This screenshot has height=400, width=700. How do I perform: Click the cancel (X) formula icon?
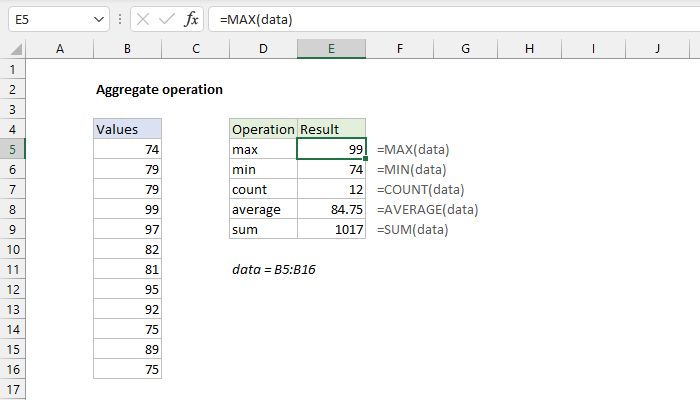pyautogui.click(x=143, y=19)
